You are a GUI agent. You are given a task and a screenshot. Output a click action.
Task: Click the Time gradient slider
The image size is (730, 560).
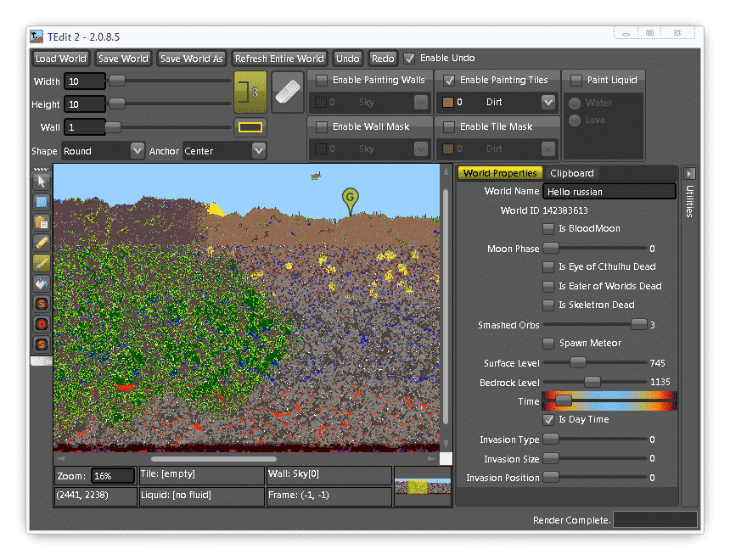(609, 400)
